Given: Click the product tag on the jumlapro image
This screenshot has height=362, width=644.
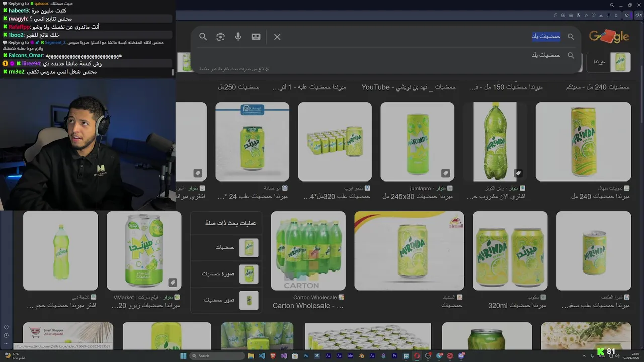Looking at the screenshot, I should click(x=446, y=173).
